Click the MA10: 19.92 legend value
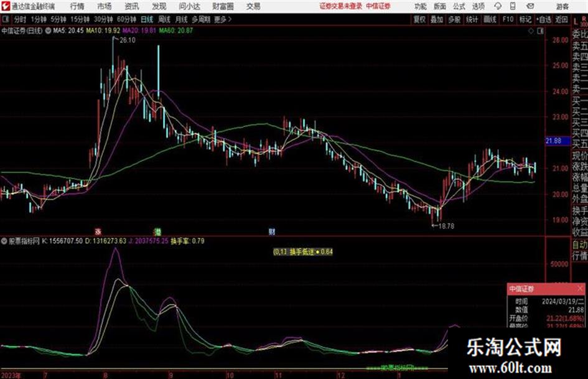This screenshot has height=379, width=588. 103,30
